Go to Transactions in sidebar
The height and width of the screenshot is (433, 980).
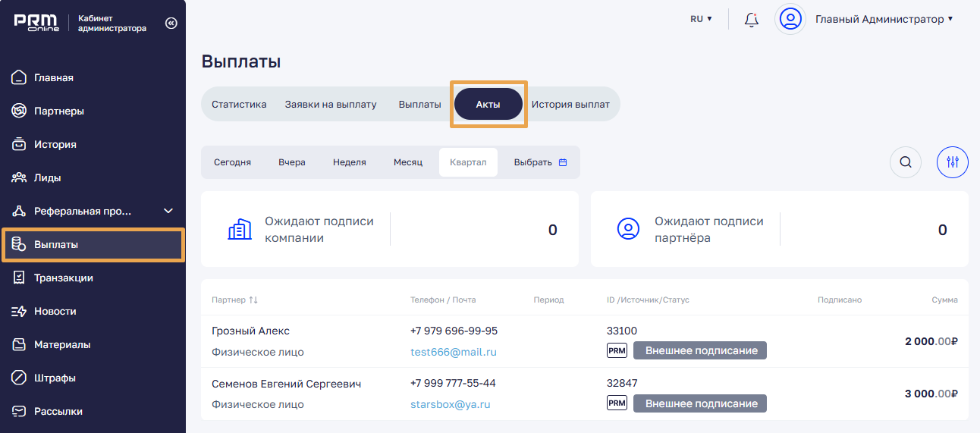pos(63,278)
